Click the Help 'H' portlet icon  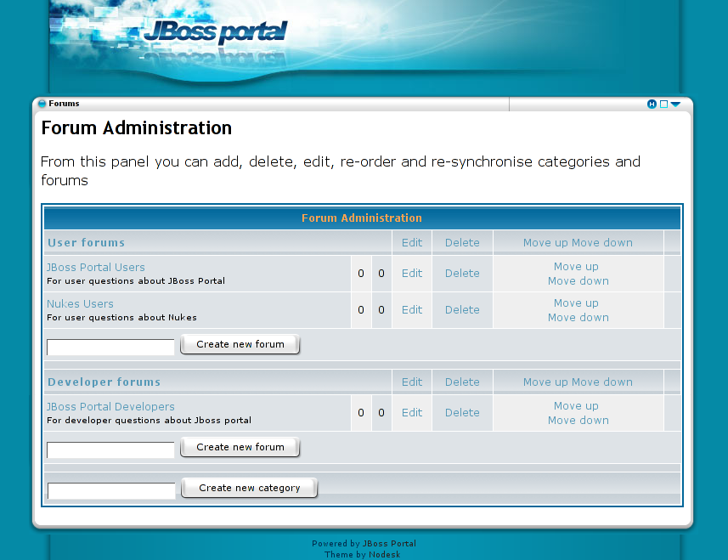[652, 104]
